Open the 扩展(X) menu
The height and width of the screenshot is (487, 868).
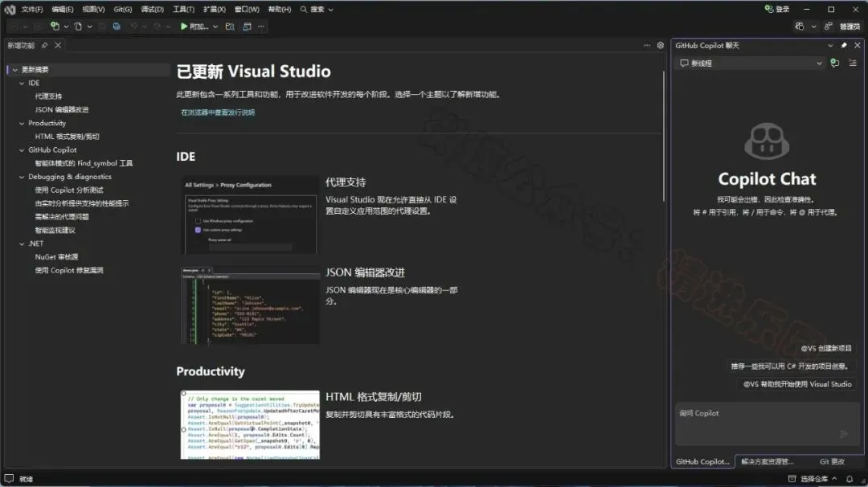(x=215, y=10)
